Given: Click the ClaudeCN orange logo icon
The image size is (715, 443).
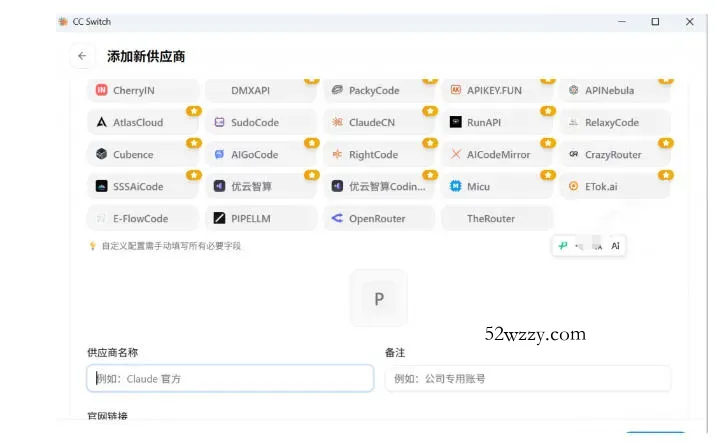Looking at the screenshot, I should tap(337, 122).
